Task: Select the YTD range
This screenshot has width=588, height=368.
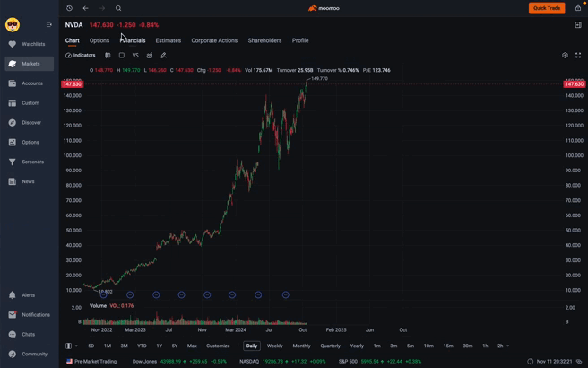Action: 142,346
